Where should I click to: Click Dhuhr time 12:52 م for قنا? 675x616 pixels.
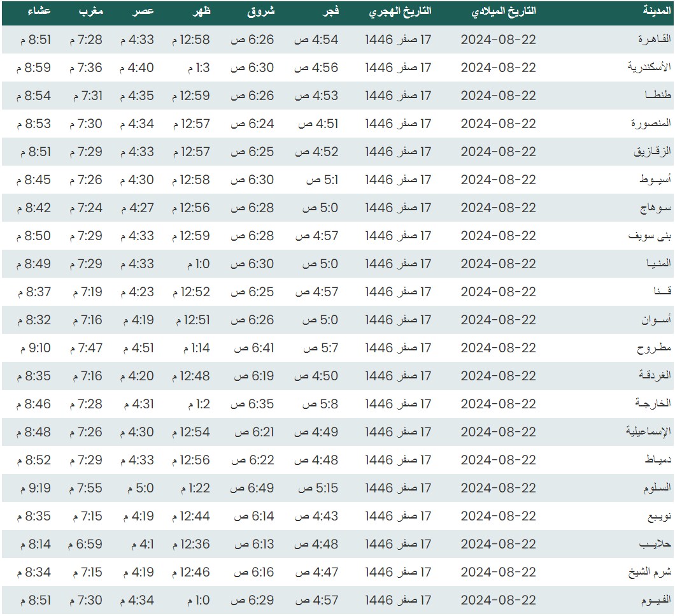(x=191, y=292)
